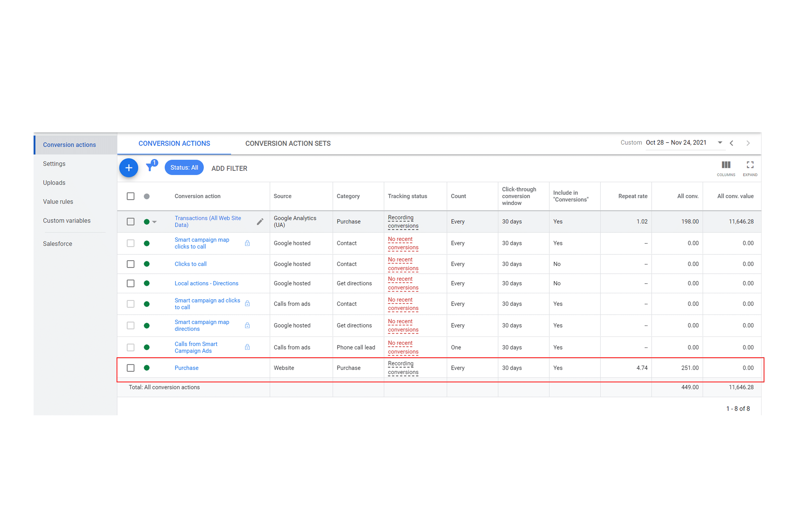Check the select-all header checkbox

point(131,196)
